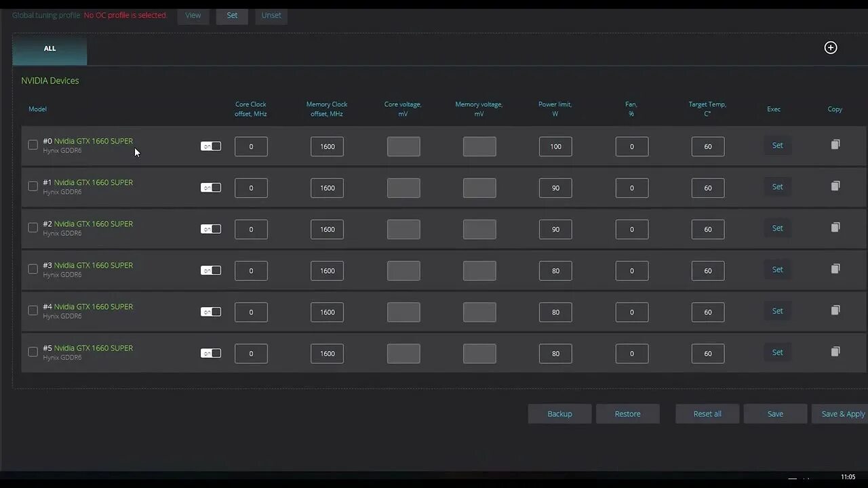Click '#5 Nvidia GTX 1660 SUPER' model name
868x488 pixels.
pyautogui.click(x=88, y=348)
